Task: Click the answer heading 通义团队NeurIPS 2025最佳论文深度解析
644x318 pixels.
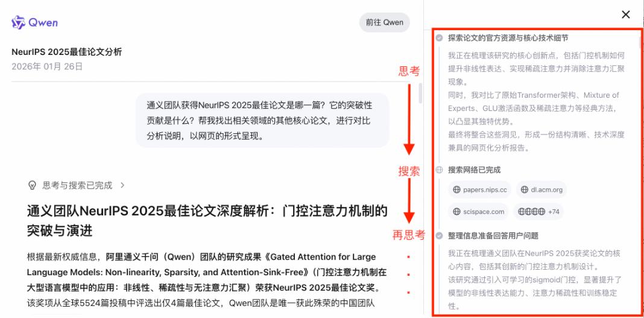Action: pos(207,221)
